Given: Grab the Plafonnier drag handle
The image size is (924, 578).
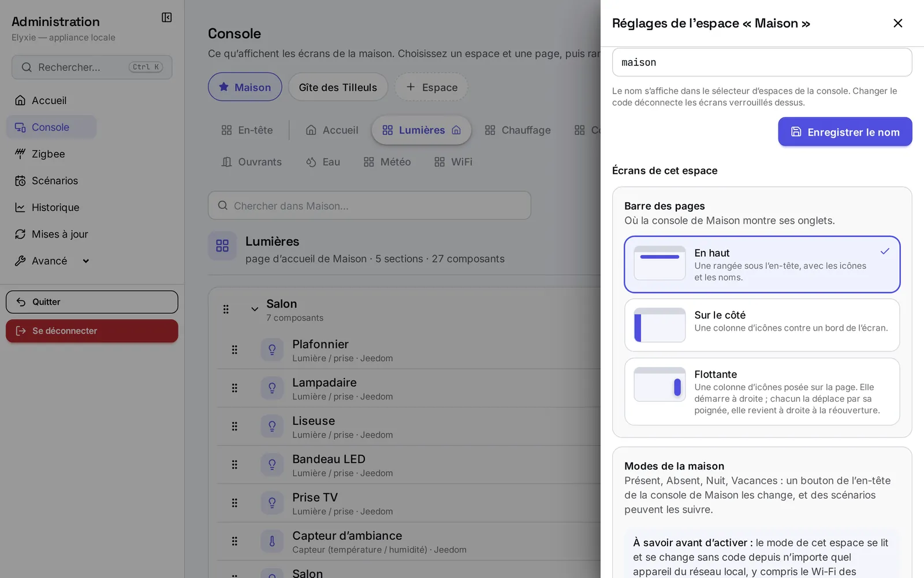Looking at the screenshot, I should pos(234,350).
